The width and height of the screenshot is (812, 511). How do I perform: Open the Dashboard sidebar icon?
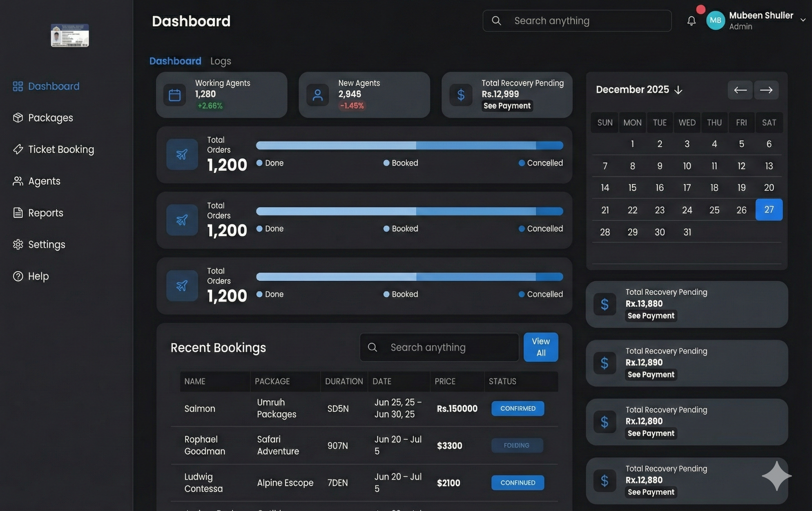pyautogui.click(x=18, y=86)
